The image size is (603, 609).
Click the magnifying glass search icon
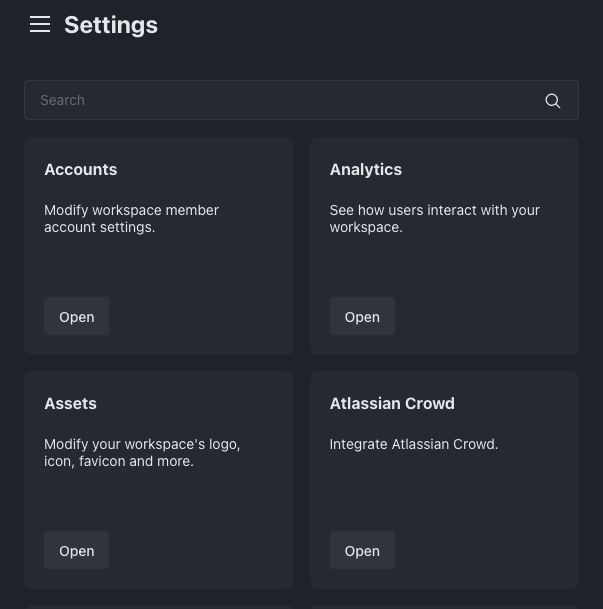click(553, 101)
